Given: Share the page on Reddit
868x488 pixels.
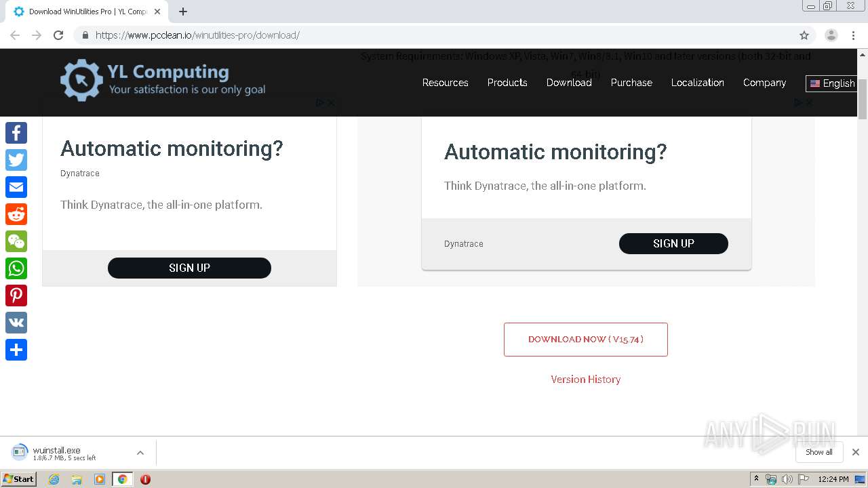Looking at the screenshot, I should pyautogui.click(x=16, y=214).
